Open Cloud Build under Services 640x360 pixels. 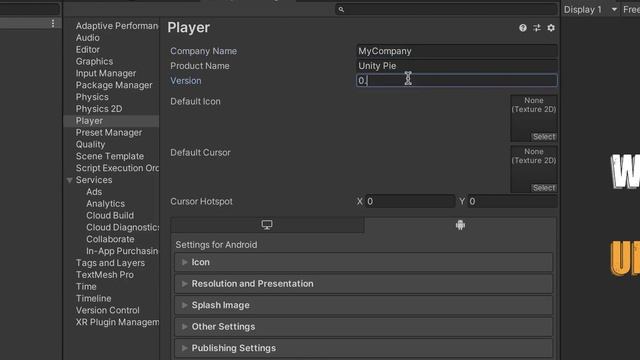point(110,216)
